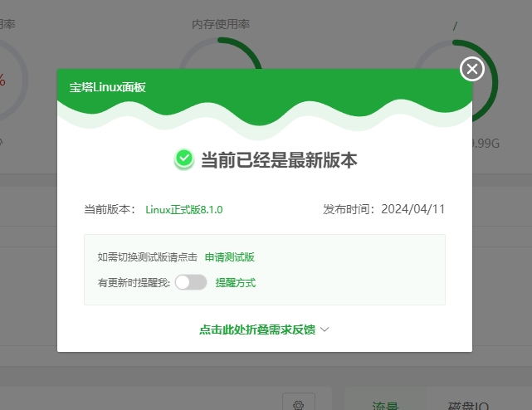Click the 发布时间 label
532x410 pixels.
tap(349, 209)
